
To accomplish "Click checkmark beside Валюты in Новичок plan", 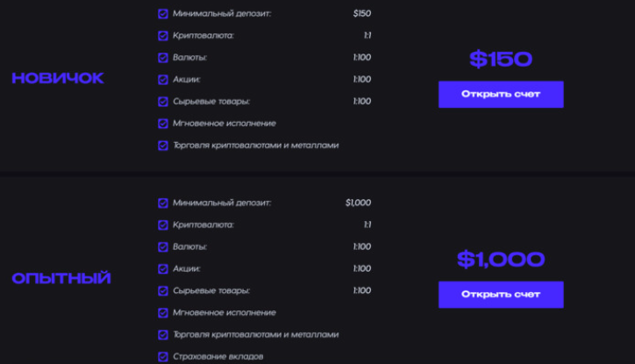I will 162,58.
